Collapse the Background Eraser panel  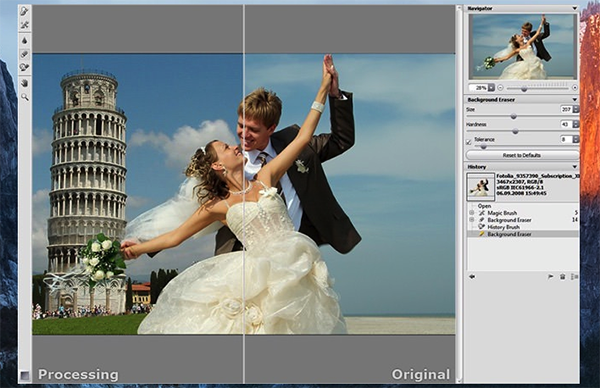coord(574,99)
